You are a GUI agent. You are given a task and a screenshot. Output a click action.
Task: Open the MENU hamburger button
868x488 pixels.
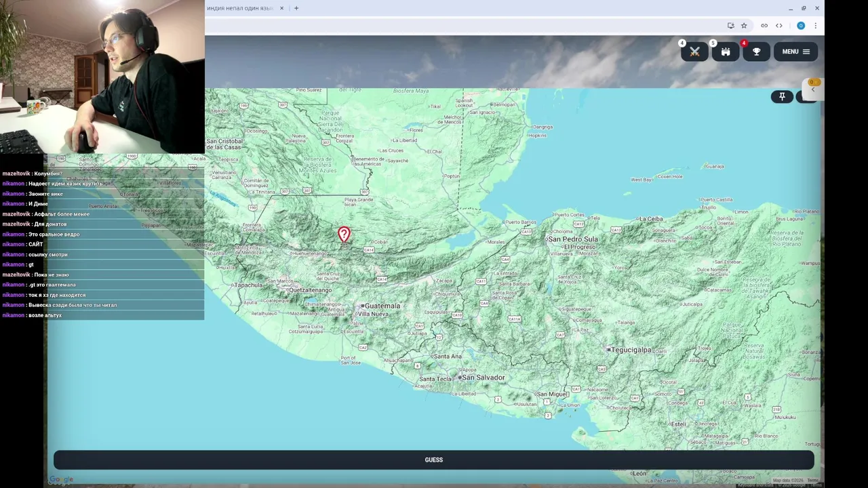point(796,52)
